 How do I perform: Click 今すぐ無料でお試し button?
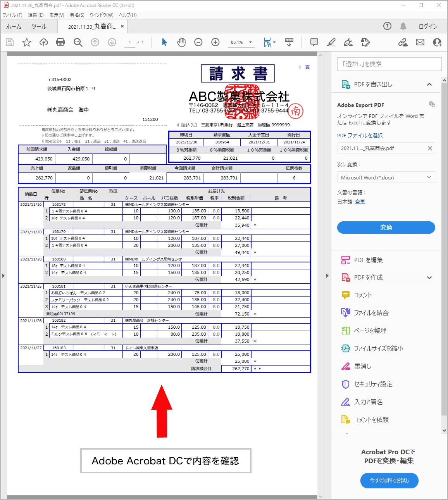click(x=389, y=481)
